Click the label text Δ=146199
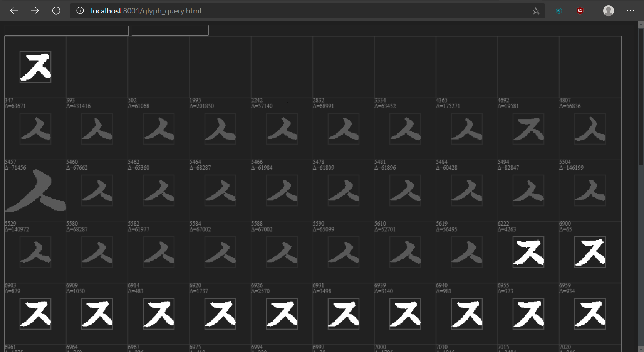Screen dimensions: 644x352 coord(572,168)
